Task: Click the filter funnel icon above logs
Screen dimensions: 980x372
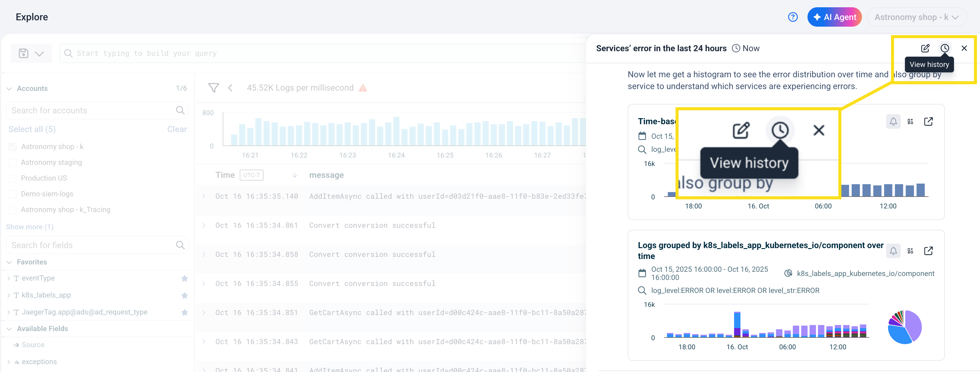Action: tap(213, 88)
